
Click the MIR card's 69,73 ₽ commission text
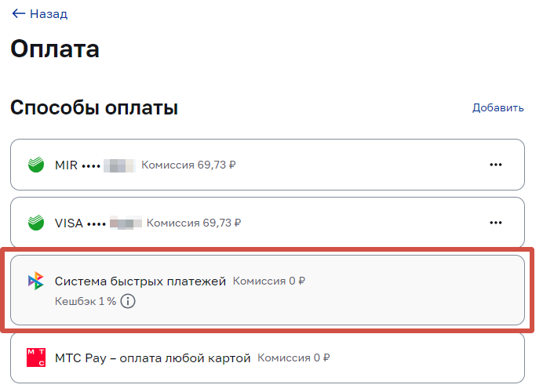[x=188, y=165]
